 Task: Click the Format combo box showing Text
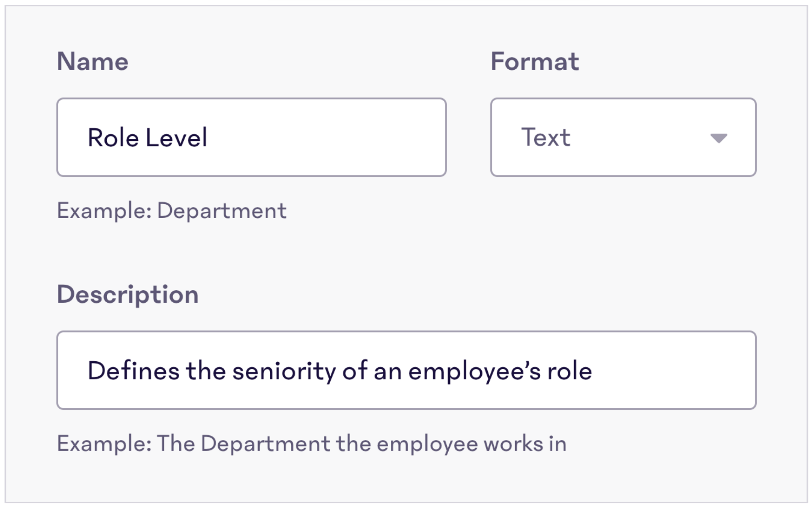pyautogui.click(x=623, y=137)
